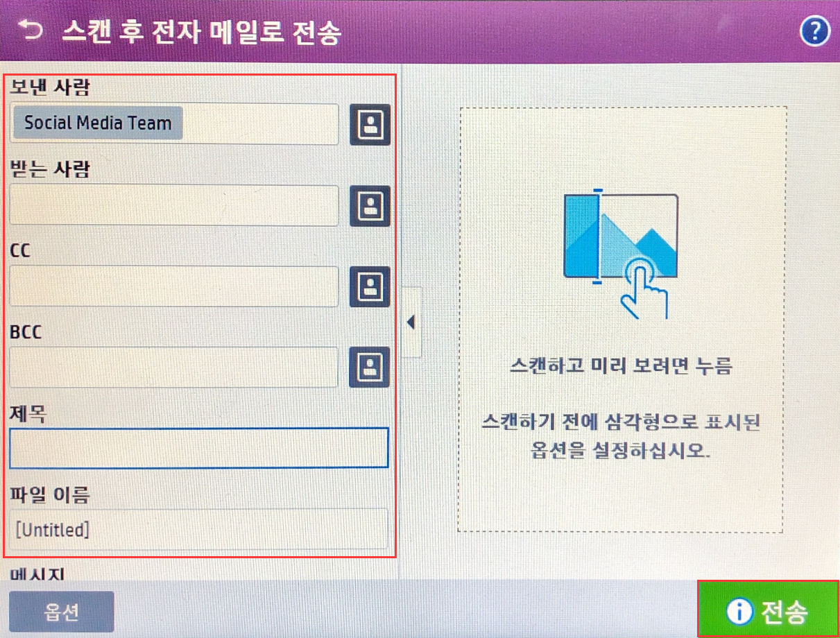Tap the 스캔 후 전자 메일로 전송 title
Viewport: 840px width, 638px height.
tap(202, 33)
